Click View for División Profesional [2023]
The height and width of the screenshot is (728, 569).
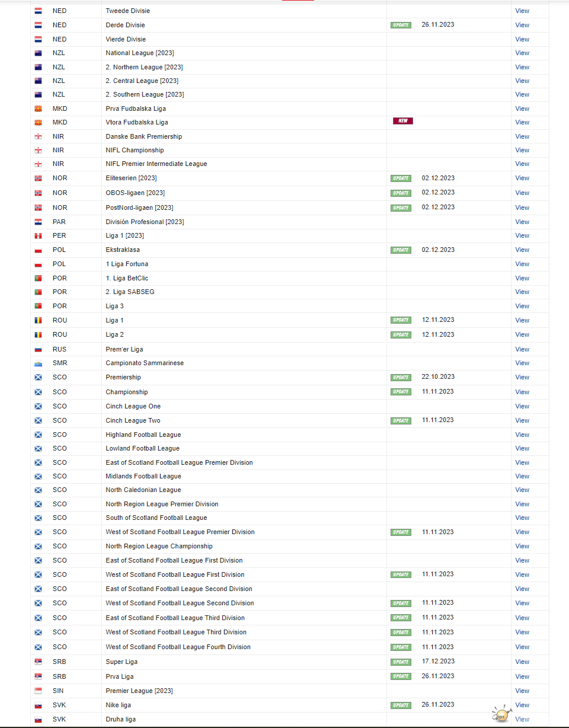(522, 222)
